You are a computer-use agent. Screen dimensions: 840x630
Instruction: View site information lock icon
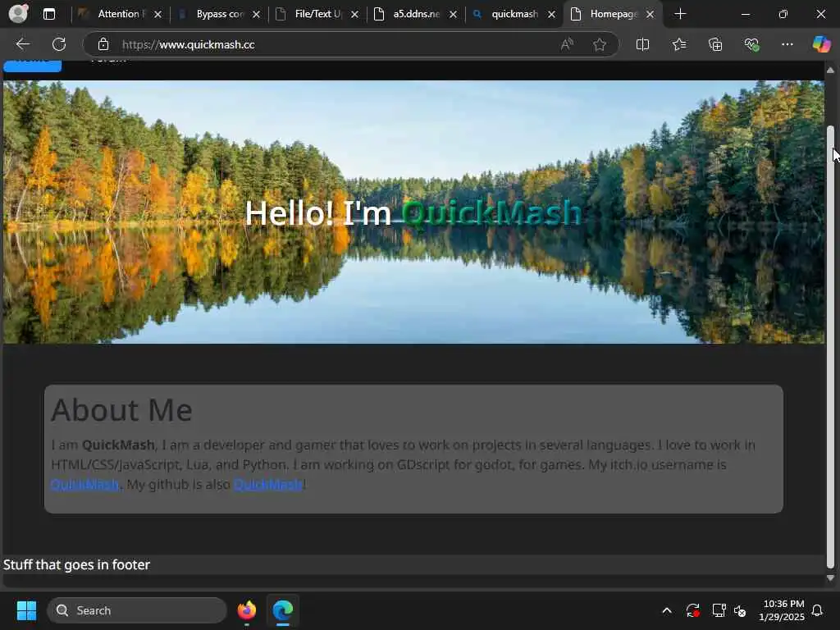(x=103, y=44)
